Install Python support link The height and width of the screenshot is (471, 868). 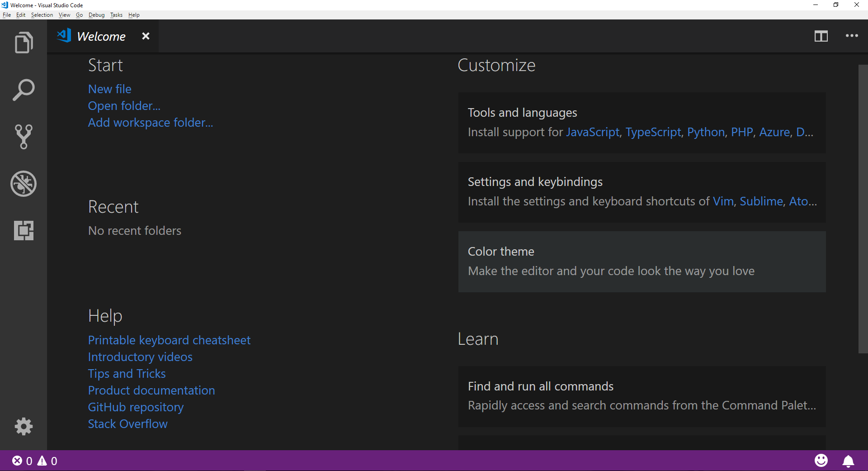(x=706, y=132)
